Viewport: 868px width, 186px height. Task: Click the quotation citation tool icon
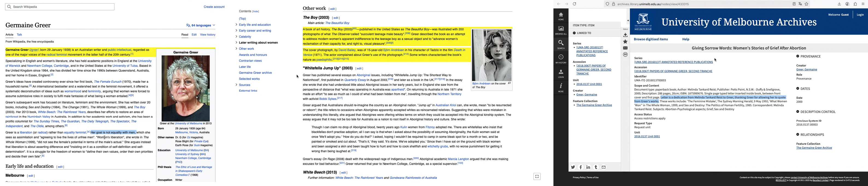point(625,55)
